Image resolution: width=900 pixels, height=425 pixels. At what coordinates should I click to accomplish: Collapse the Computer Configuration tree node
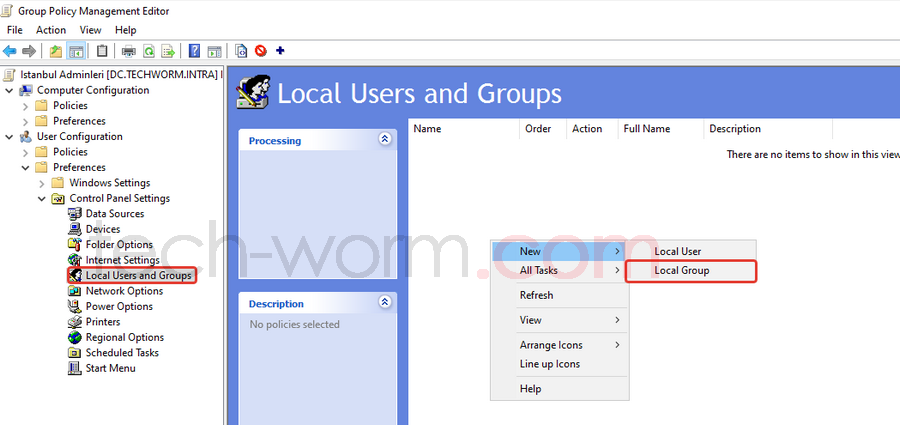pos(9,90)
